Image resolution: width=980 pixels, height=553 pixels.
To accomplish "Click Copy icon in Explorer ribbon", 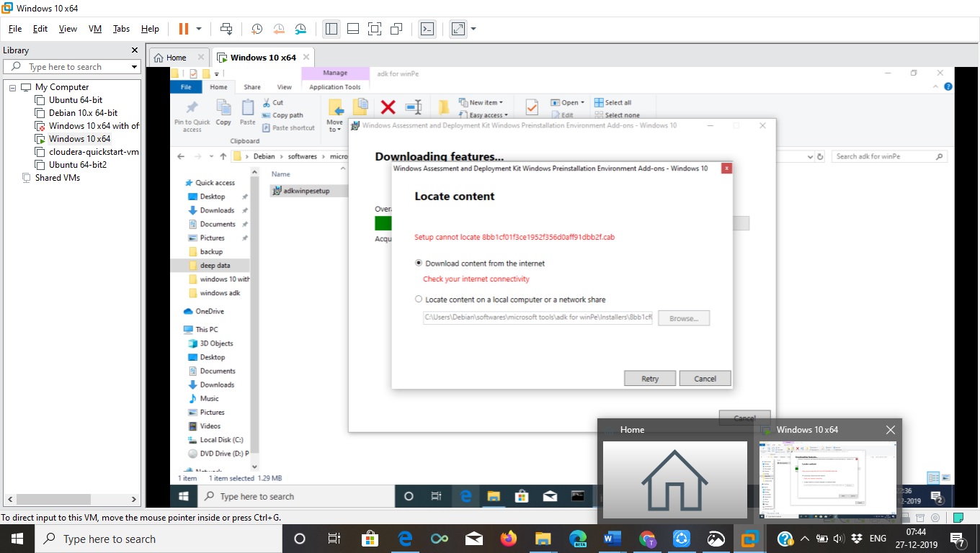I will [x=223, y=112].
